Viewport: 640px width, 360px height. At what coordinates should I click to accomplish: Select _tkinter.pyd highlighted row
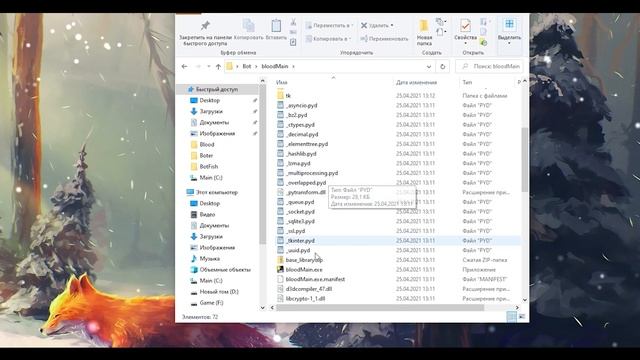click(398, 240)
